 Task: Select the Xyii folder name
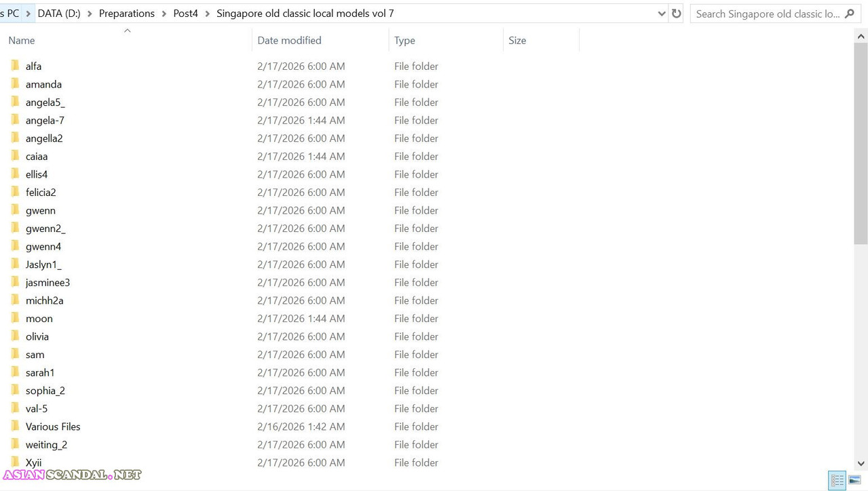pyautogui.click(x=33, y=463)
